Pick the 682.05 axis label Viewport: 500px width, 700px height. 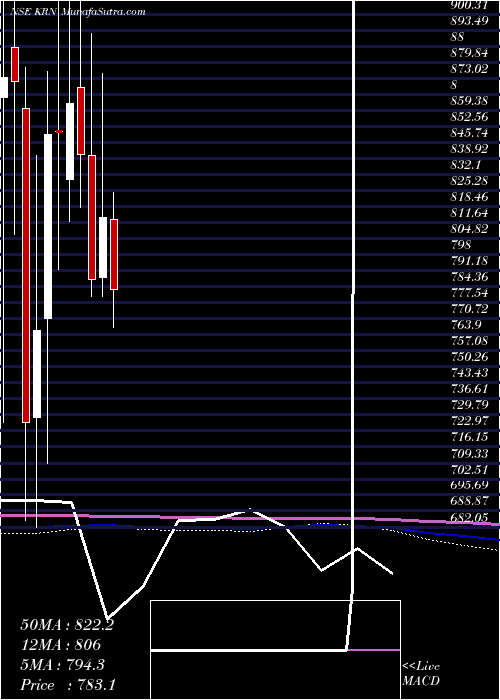pyautogui.click(x=470, y=517)
